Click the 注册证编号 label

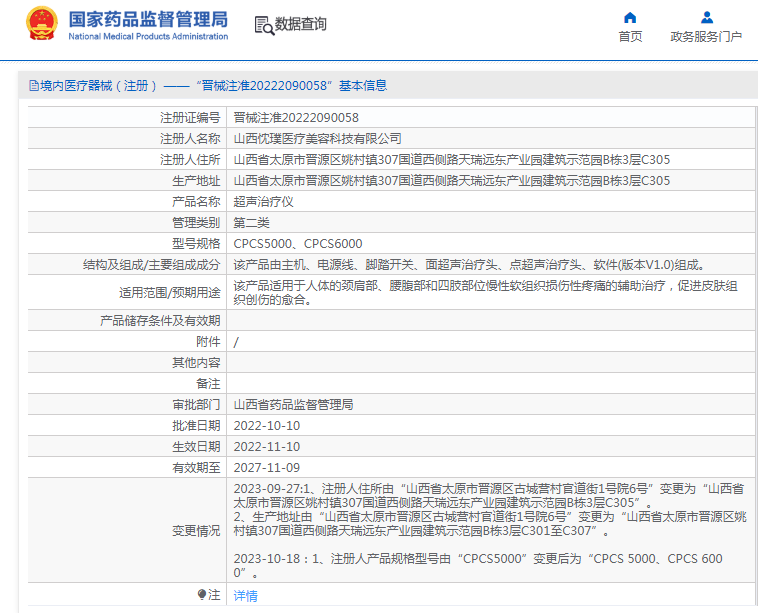pyautogui.click(x=190, y=117)
